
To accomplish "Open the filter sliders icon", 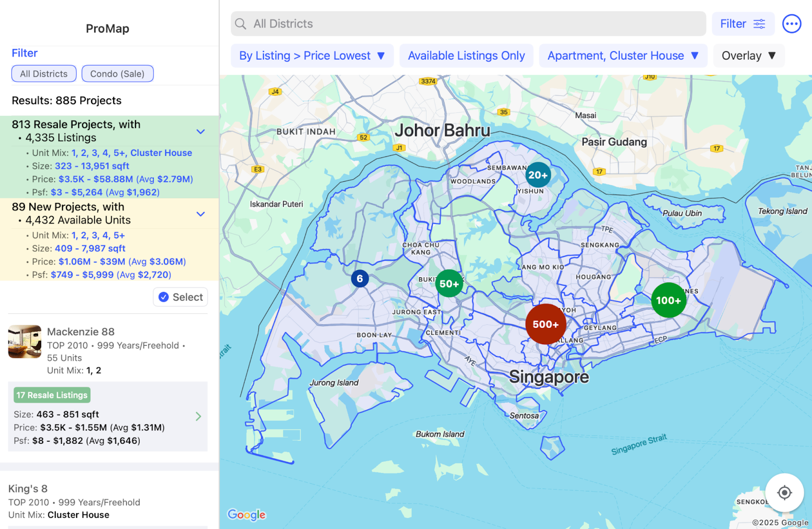I will [759, 24].
